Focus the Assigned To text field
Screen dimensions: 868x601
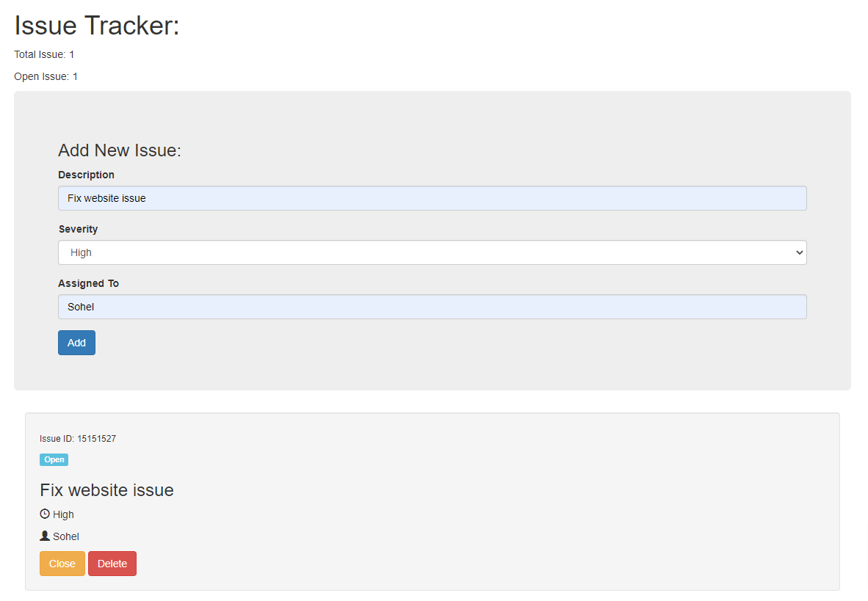(x=432, y=307)
